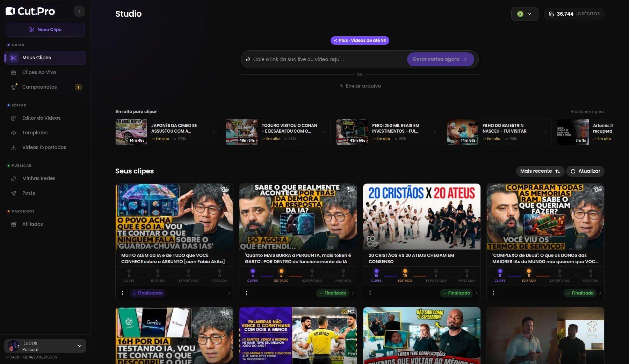
Task: Open the language flag dropdown
Action: click(x=525, y=14)
